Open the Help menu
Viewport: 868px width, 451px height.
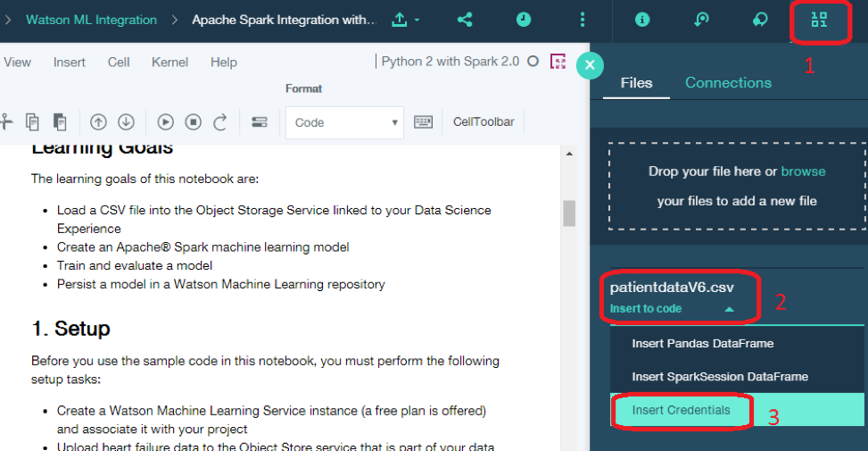[224, 62]
